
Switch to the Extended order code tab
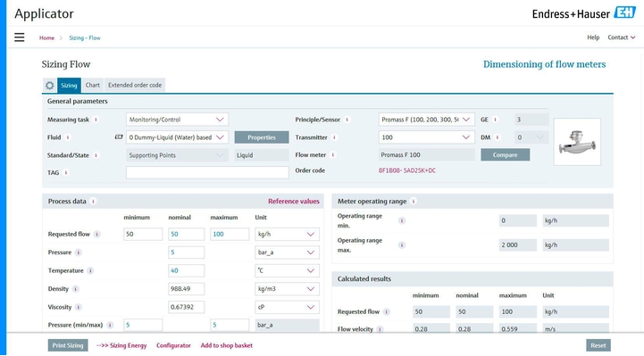click(x=135, y=86)
